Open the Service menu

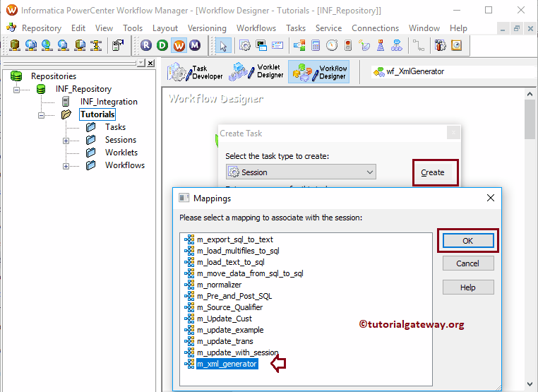pyautogui.click(x=329, y=28)
